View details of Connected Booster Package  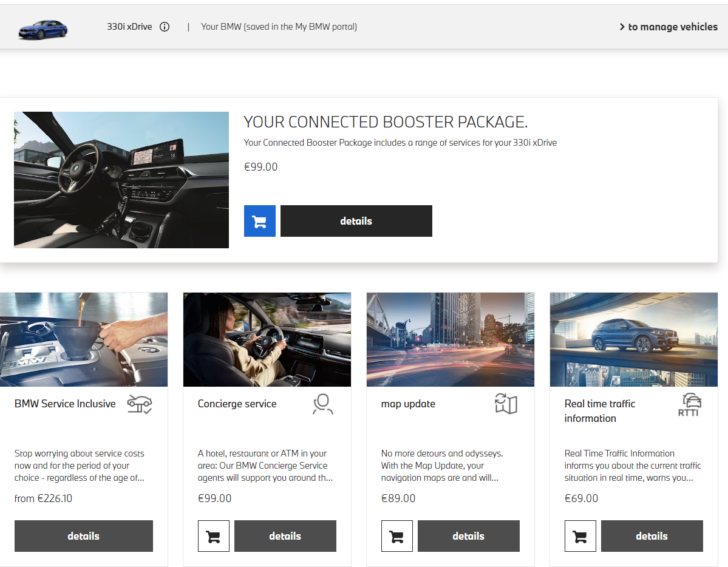coord(356,221)
